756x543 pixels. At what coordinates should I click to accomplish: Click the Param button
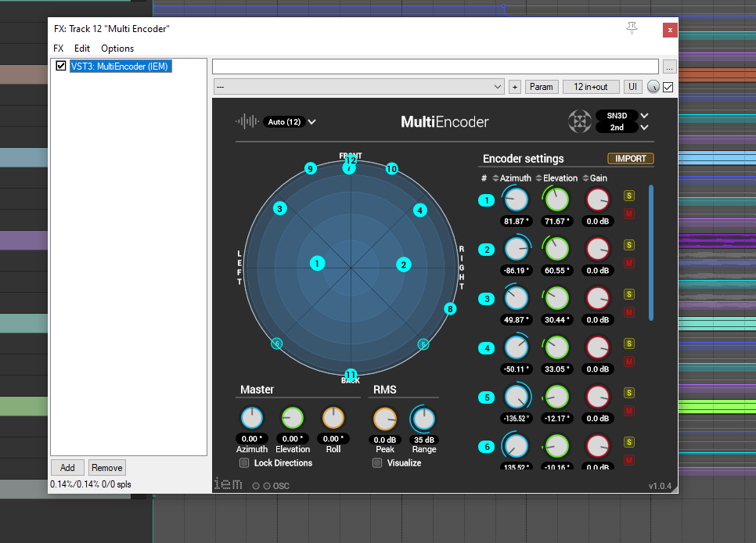pos(542,87)
